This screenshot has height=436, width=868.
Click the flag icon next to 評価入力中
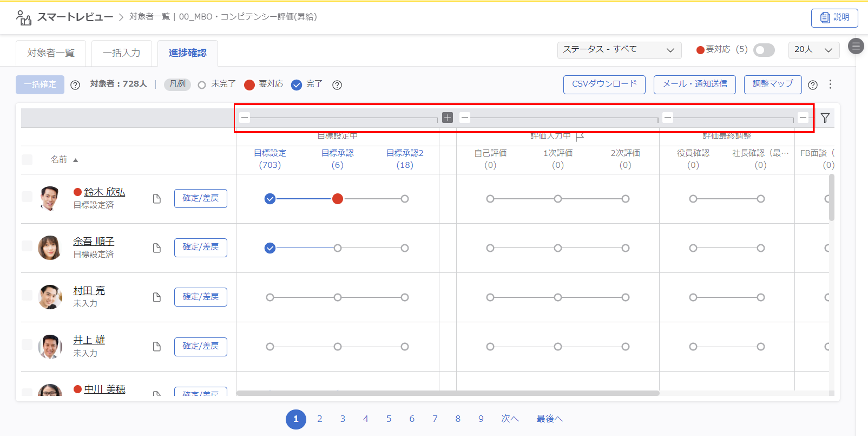pos(580,136)
